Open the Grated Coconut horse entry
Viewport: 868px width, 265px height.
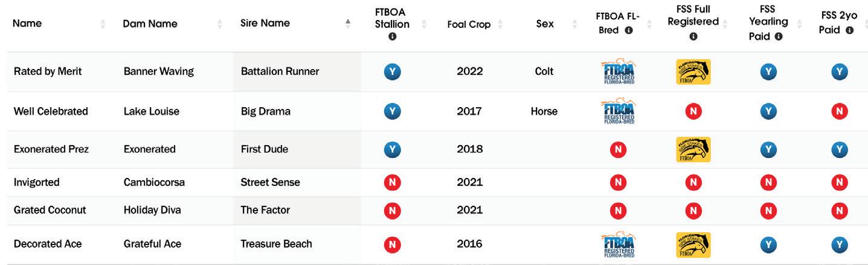50,210
